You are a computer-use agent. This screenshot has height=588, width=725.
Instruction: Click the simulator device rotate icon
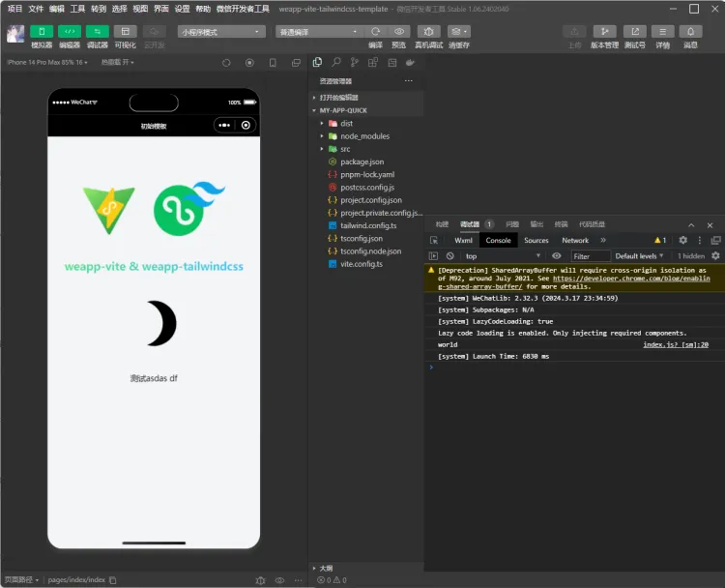point(273,63)
